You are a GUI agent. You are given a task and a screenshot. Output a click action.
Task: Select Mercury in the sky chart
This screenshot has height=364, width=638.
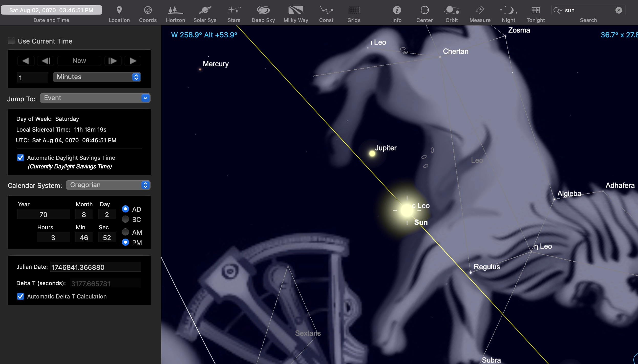200,69
